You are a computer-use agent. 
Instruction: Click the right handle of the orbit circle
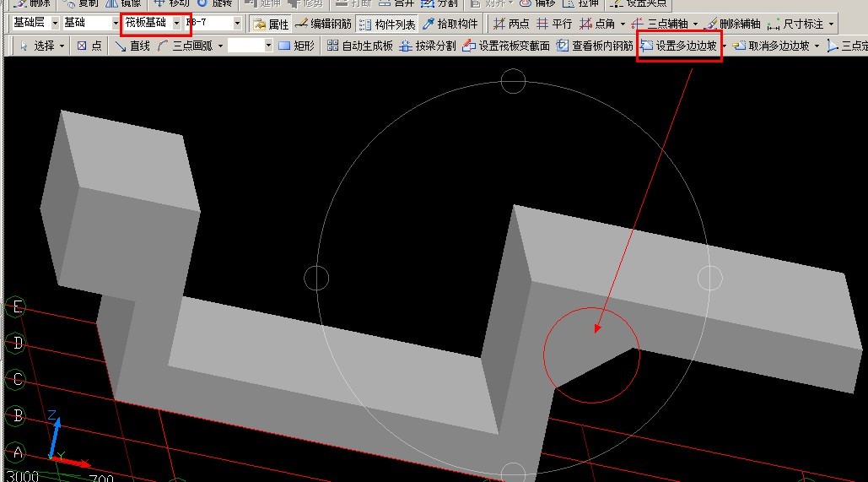(709, 278)
